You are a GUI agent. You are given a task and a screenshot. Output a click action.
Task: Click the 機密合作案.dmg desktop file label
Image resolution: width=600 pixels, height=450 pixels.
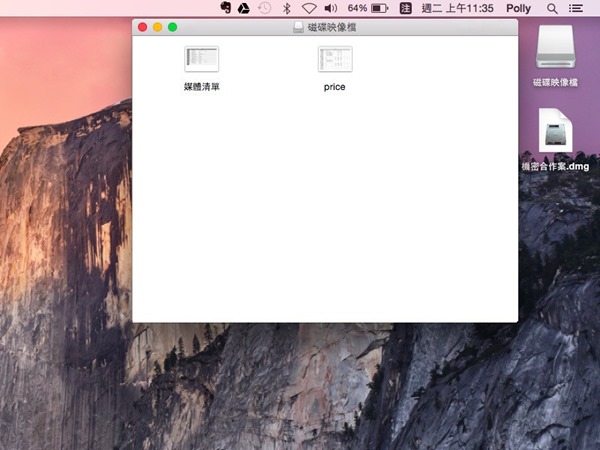click(x=555, y=166)
